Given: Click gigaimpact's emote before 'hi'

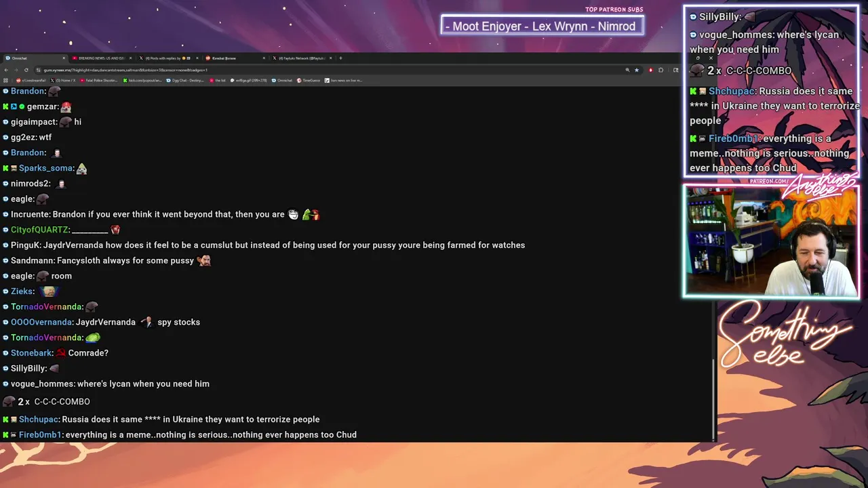Looking at the screenshot, I should coord(66,122).
